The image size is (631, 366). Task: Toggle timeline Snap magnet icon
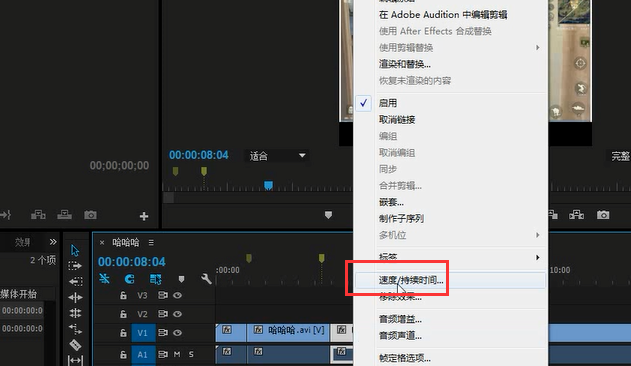(x=129, y=279)
